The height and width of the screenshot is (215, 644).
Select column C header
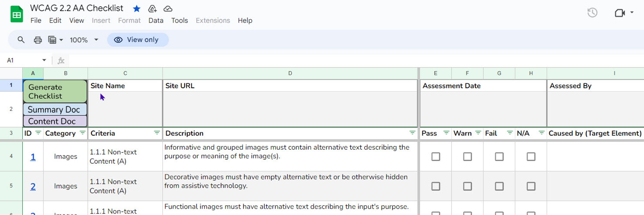pyautogui.click(x=125, y=73)
